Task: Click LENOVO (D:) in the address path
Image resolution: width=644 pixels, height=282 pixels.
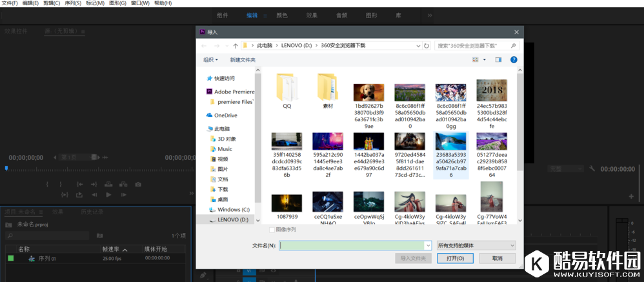Action: click(297, 46)
